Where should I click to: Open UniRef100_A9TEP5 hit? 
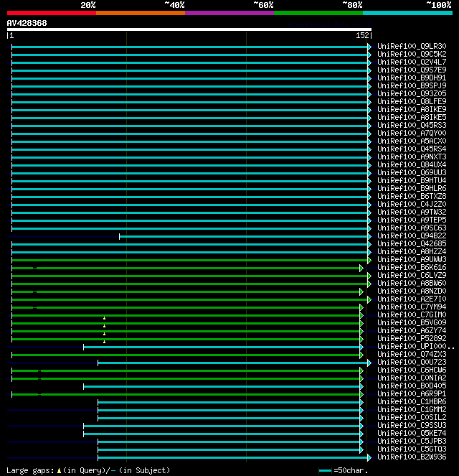[x=412, y=220]
